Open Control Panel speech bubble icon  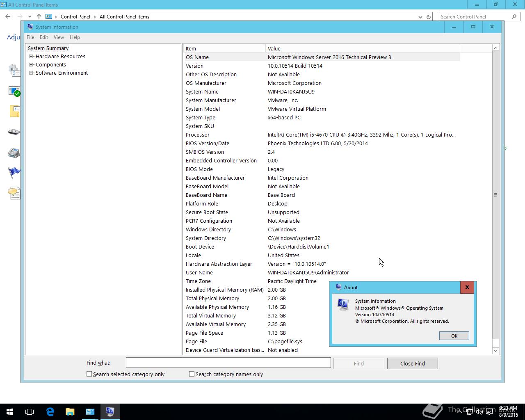(14, 193)
